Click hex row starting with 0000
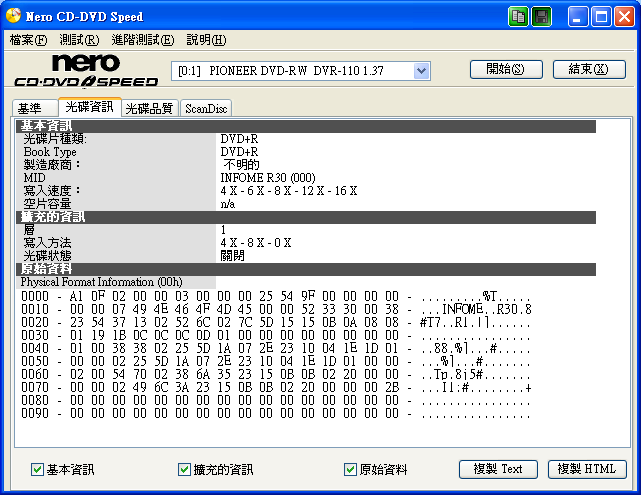Viewport: 641px width, 495px height. (276, 296)
